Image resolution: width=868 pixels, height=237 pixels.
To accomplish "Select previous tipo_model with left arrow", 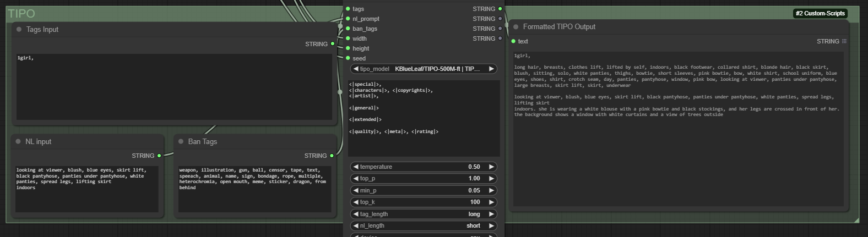I will click(356, 69).
